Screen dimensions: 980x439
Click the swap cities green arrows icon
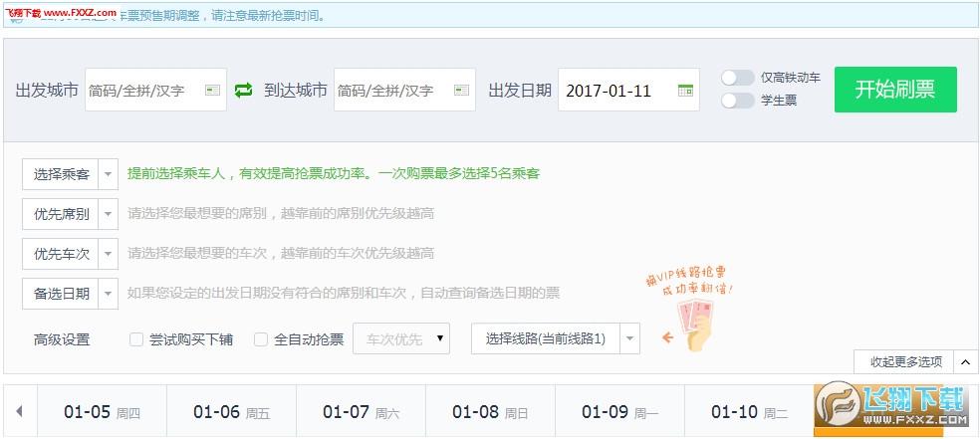coord(244,91)
